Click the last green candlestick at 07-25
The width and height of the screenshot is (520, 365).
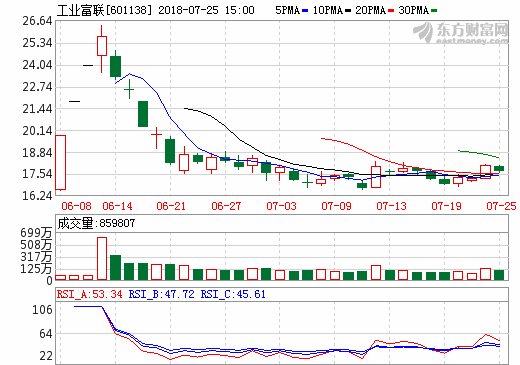point(499,169)
